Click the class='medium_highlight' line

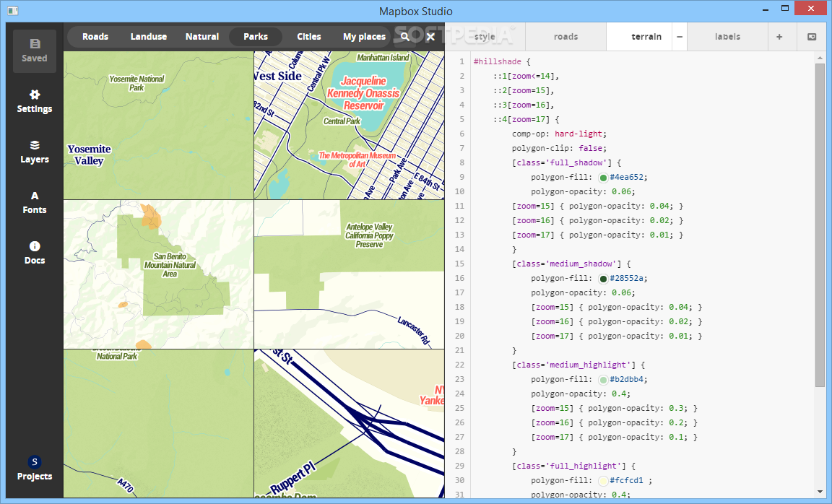coord(578,365)
